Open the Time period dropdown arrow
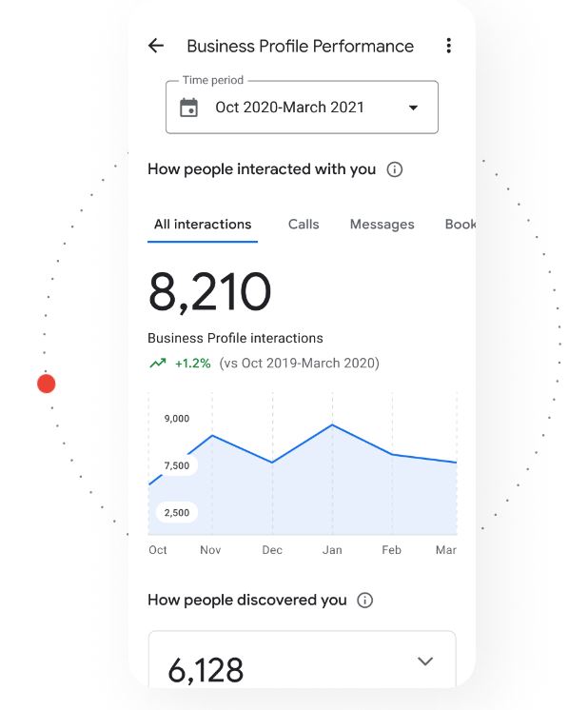 click(x=413, y=108)
